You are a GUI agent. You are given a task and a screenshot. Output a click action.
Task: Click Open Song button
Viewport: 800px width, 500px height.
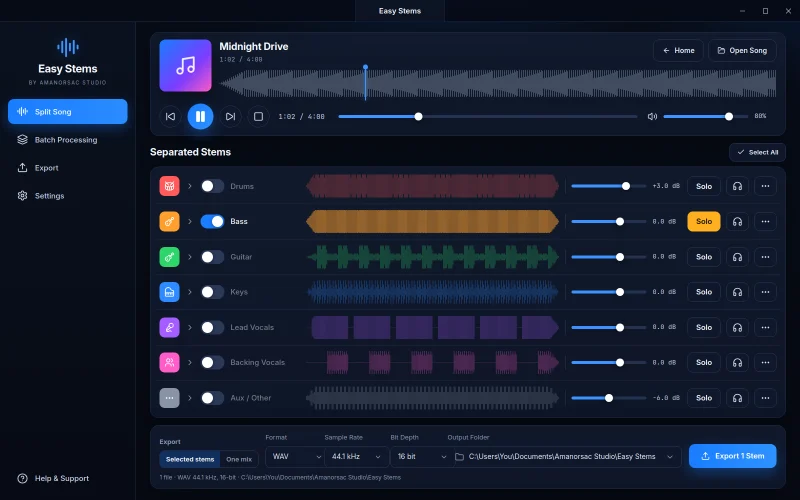(x=742, y=51)
